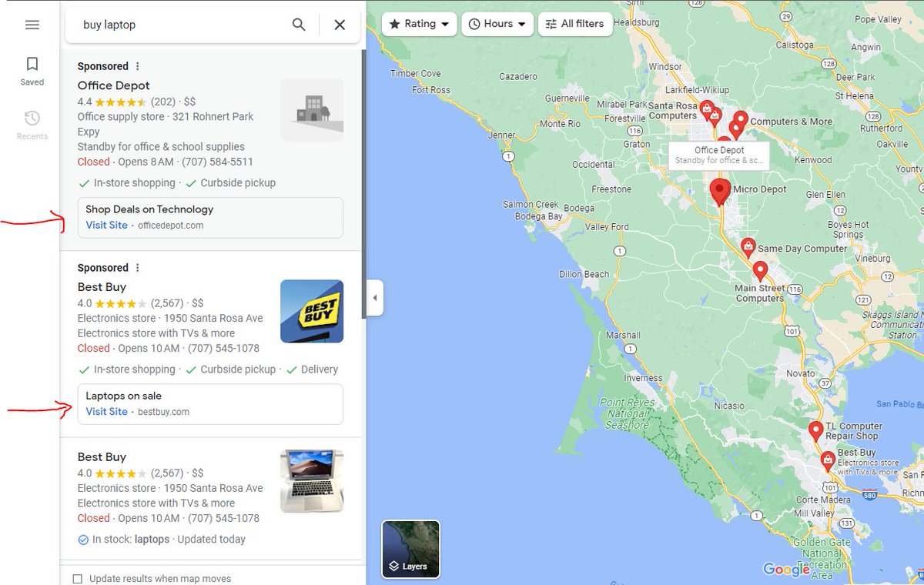Open the Layers panel on the map
Viewport: 924px width, 585px height.
tap(410, 549)
